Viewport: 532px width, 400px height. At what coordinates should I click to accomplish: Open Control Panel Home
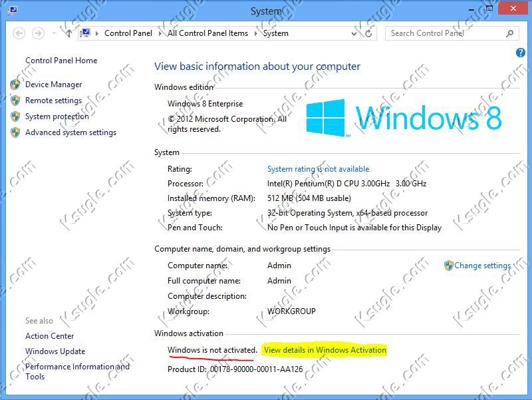(61, 61)
